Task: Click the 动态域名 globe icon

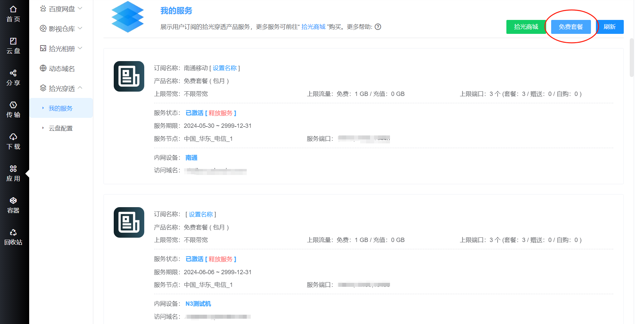Action: [43, 68]
